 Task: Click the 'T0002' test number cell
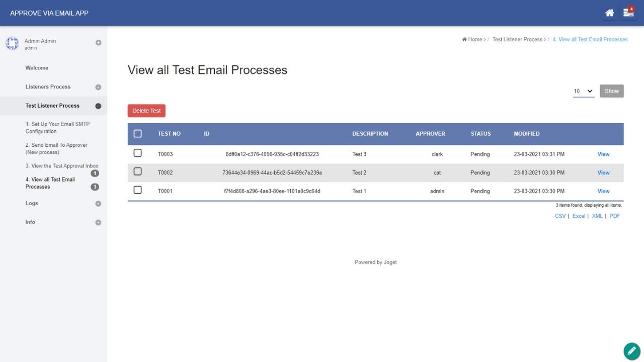coord(165,173)
